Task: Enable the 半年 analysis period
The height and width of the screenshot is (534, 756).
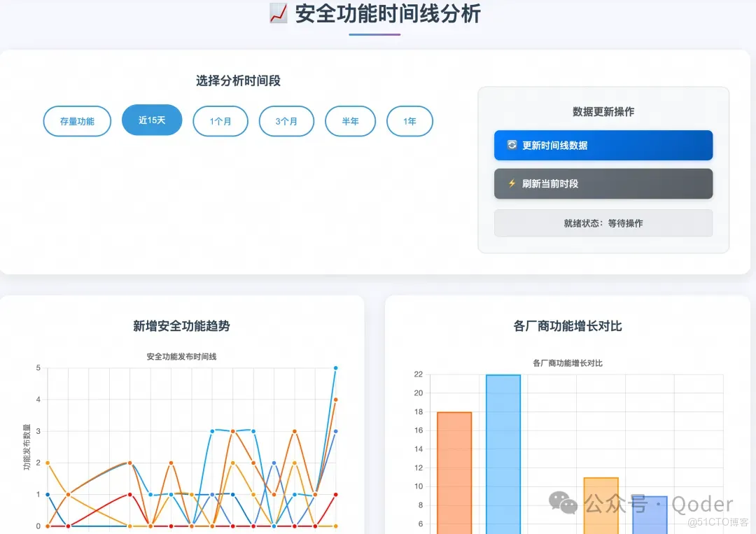Action: click(x=350, y=120)
